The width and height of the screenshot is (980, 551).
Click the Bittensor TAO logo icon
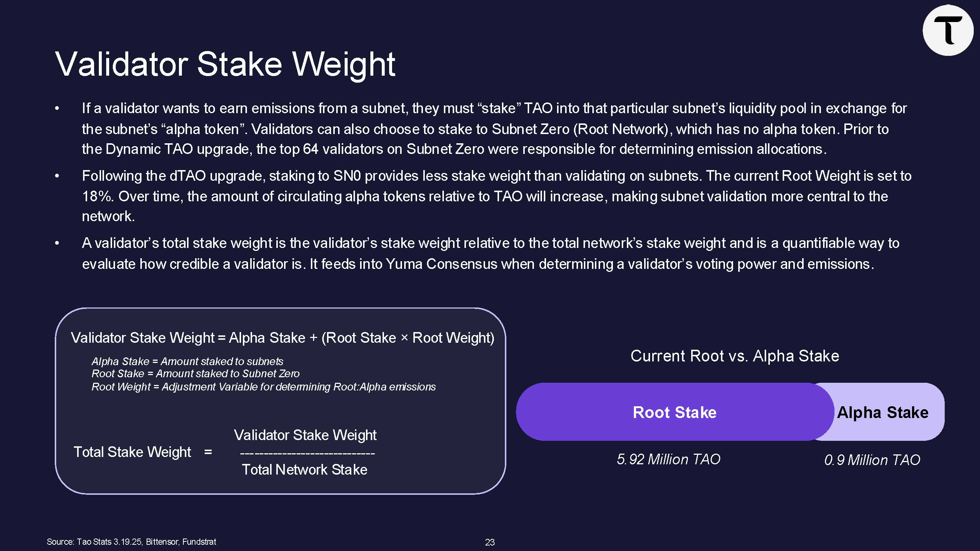coord(948,30)
